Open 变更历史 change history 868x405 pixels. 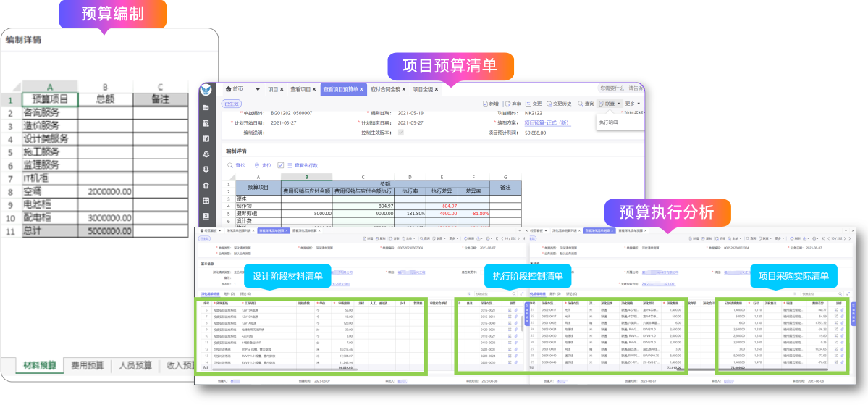pos(559,104)
